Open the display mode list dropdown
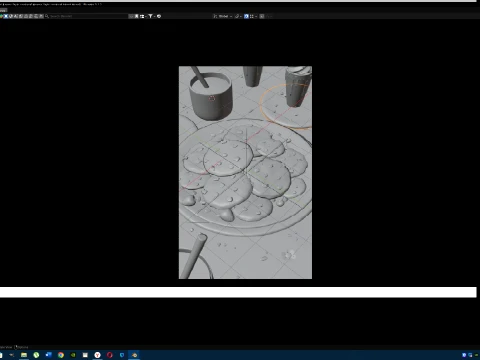Screen dimensions: 480x360 (143, 16)
